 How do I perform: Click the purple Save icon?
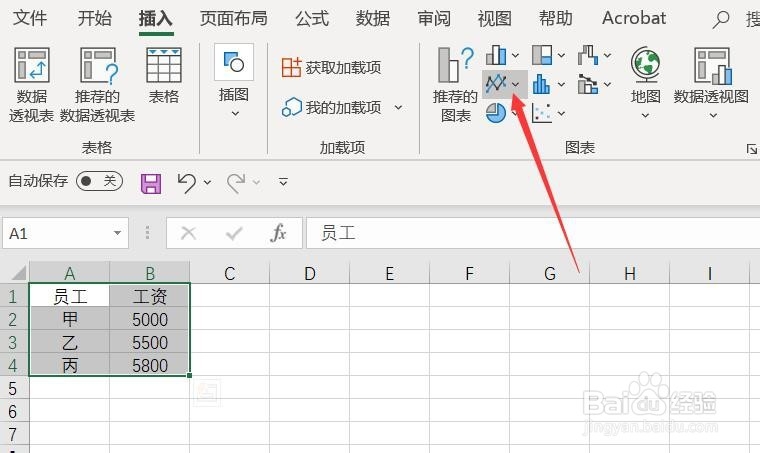coord(151,184)
